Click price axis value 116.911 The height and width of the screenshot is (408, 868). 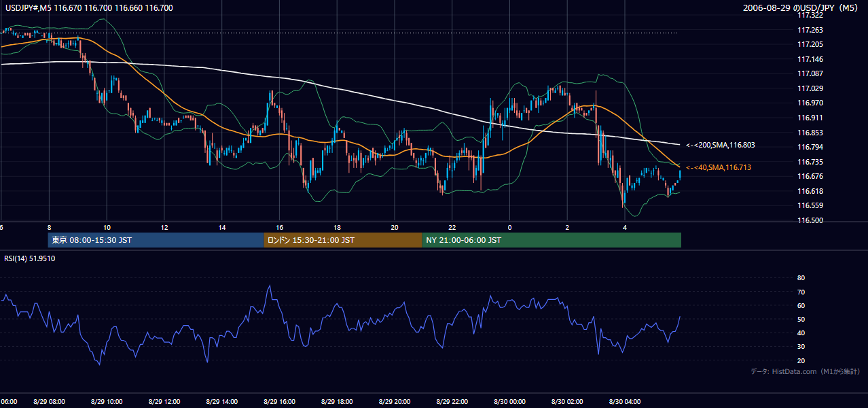(x=810, y=118)
